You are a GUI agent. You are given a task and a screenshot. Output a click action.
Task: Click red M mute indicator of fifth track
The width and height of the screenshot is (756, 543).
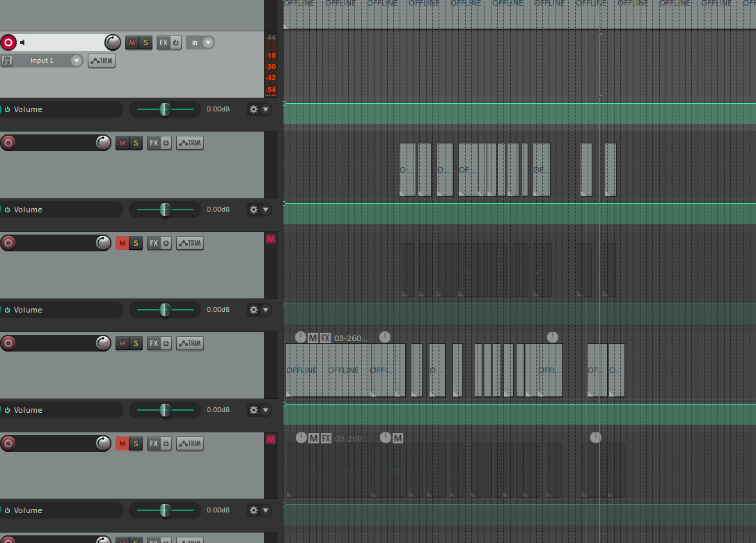coord(271,439)
